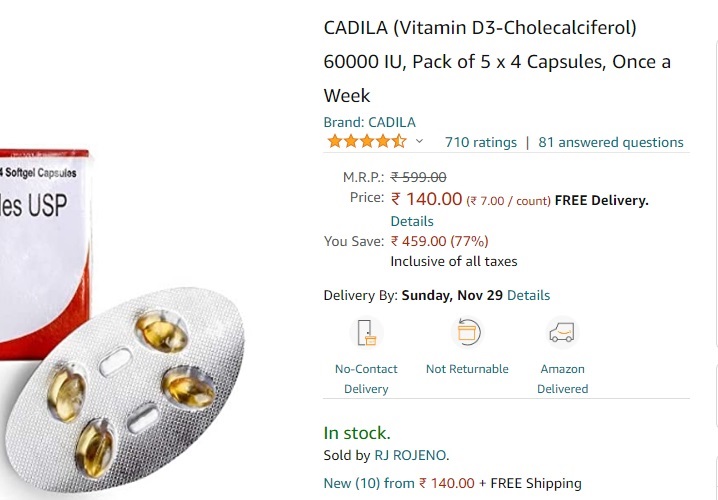This screenshot has width=718, height=500.
Task: Open the 710 ratings link
Action: click(480, 142)
